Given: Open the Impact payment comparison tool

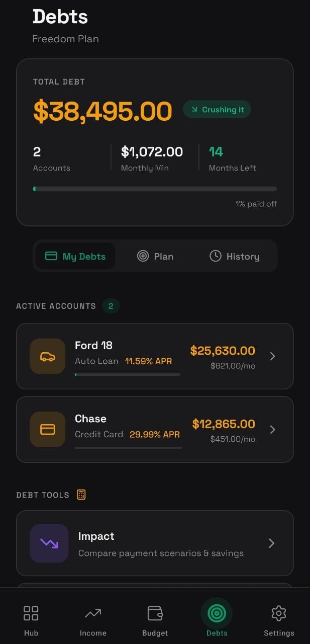Looking at the screenshot, I should tap(155, 543).
